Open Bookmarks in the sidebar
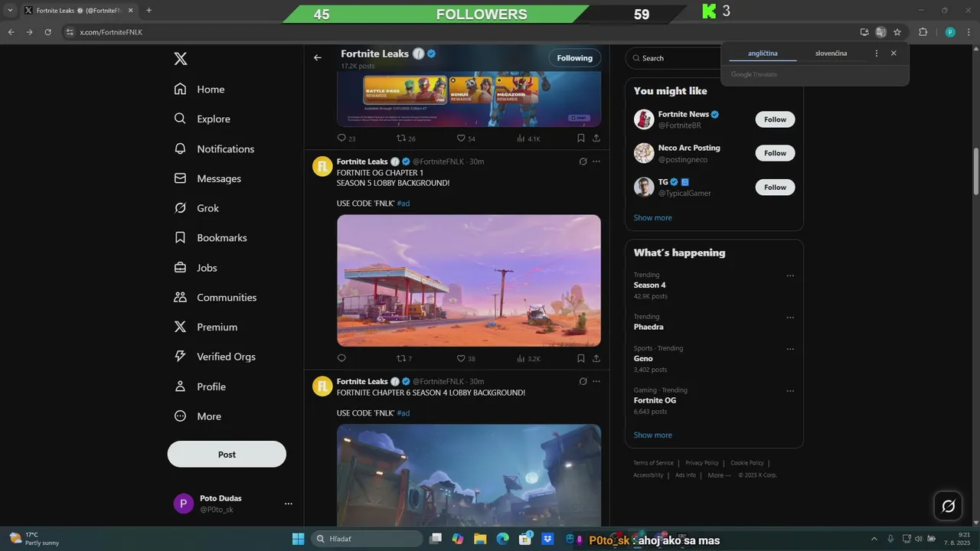Screen dimensions: 980x551 pos(211,238)
